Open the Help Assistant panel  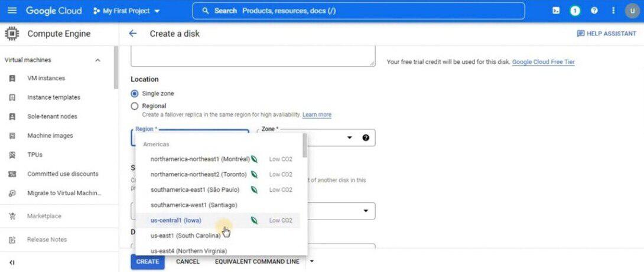606,34
